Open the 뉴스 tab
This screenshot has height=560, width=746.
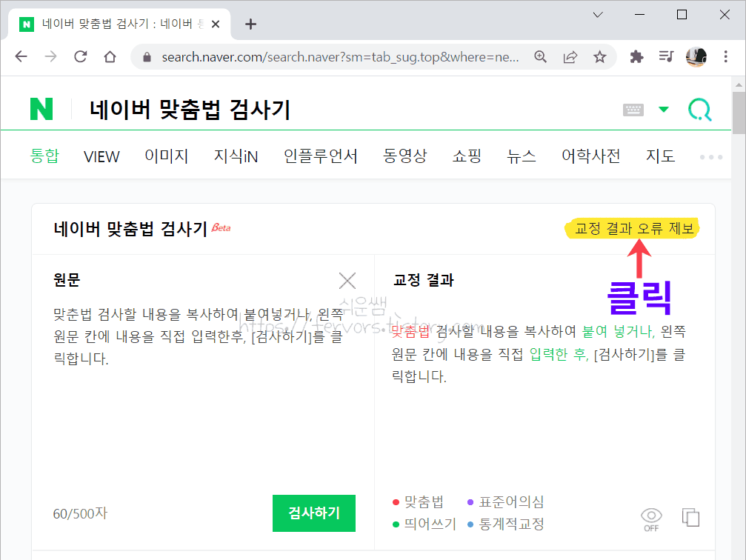pyautogui.click(x=522, y=156)
